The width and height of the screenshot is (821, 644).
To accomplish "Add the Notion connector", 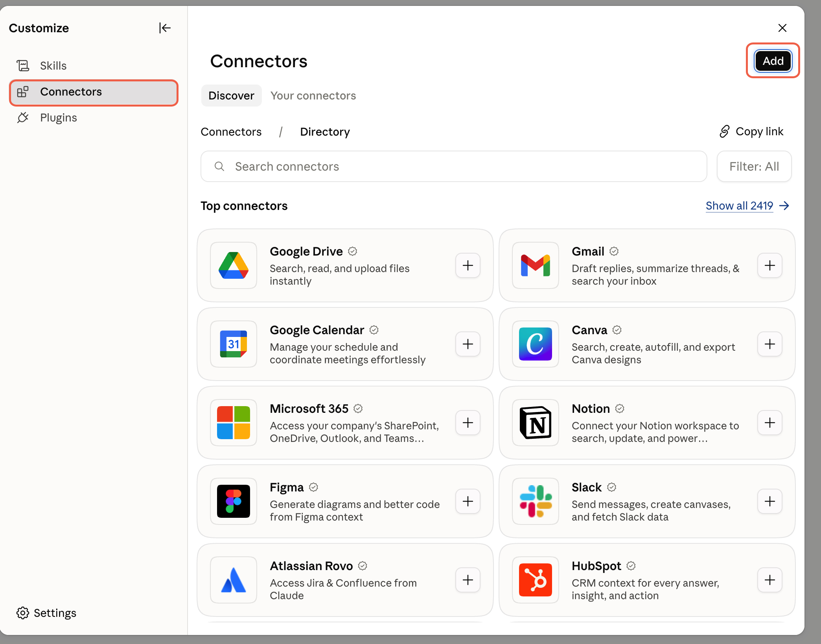I will click(769, 423).
